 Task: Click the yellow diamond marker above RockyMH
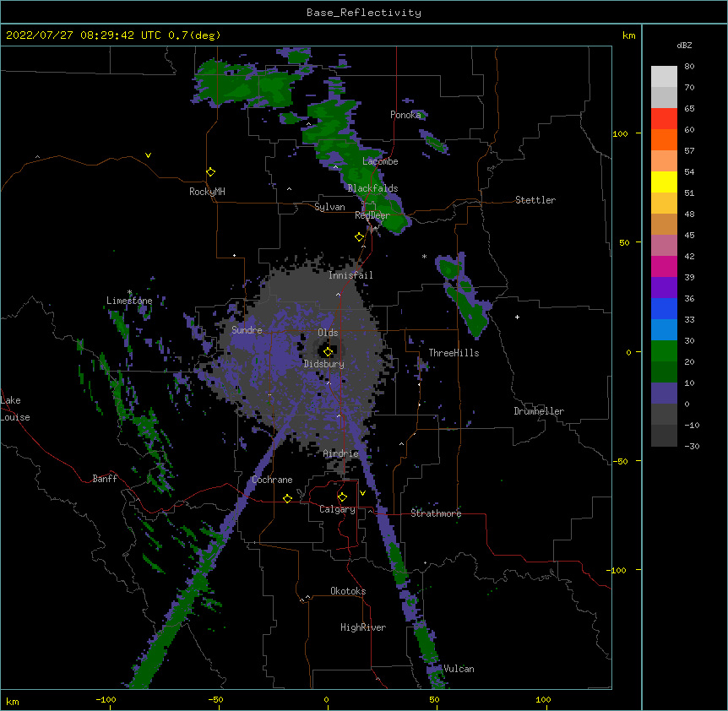210,172
